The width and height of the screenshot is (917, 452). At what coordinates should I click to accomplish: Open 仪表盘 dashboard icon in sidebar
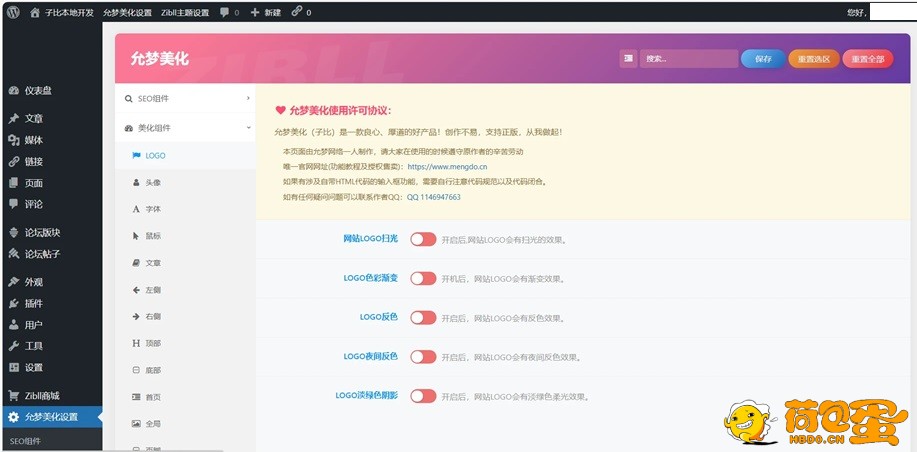(14, 91)
